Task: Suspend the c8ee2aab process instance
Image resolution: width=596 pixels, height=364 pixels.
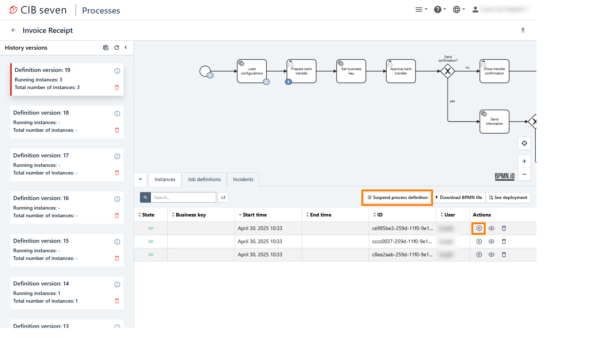Action: pos(479,255)
